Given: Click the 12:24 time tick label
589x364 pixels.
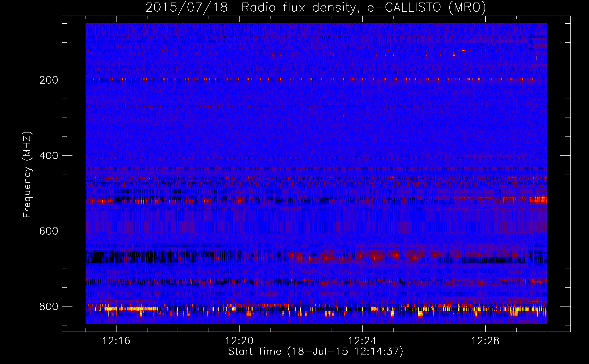Looking at the screenshot, I should 362,341.
